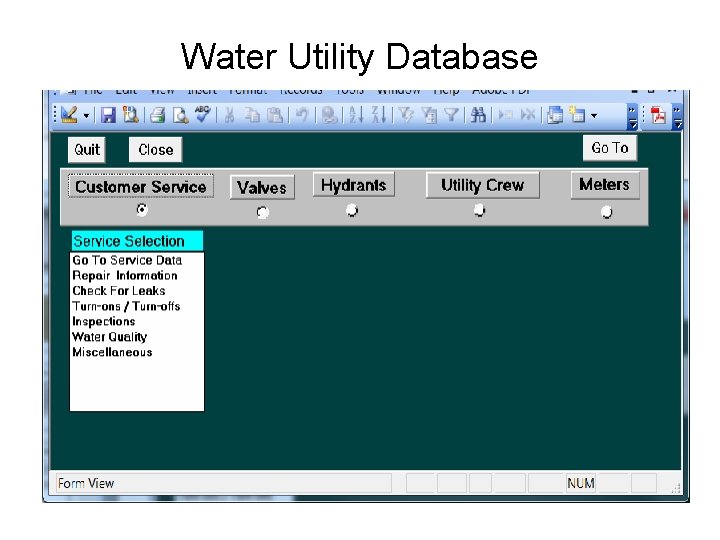Open toolbar options next to New Object
The image size is (720, 540).
click(632, 117)
